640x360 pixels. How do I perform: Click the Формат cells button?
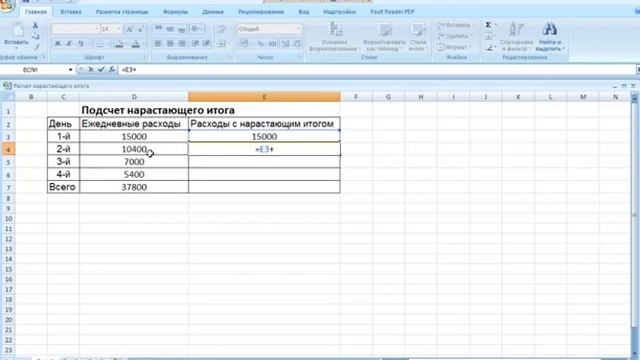pos(454,47)
